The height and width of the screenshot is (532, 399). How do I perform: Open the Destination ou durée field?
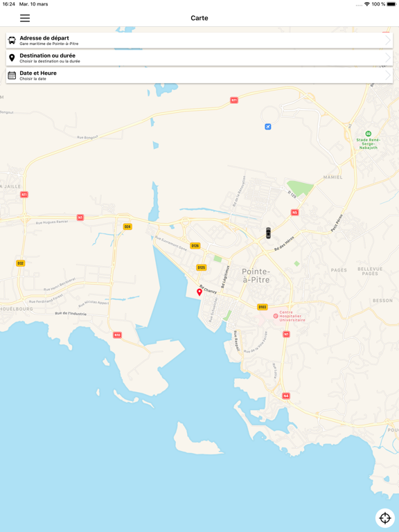tap(199, 57)
